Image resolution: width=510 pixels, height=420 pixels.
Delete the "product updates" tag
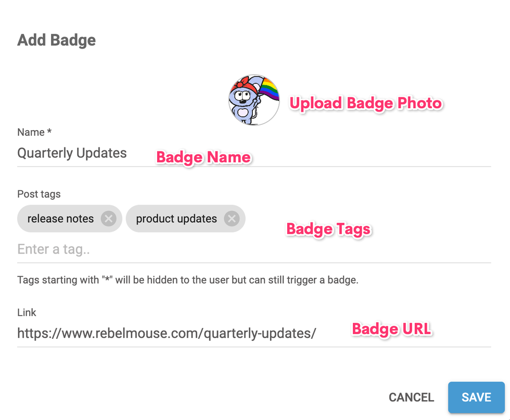pos(232,219)
